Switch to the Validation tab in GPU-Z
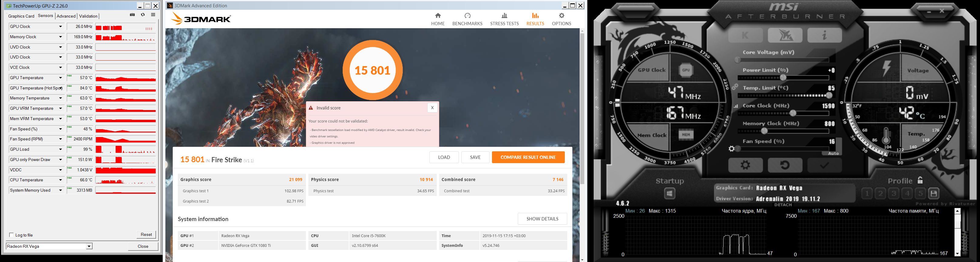Viewport: 980px width, 262px height. (88, 16)
